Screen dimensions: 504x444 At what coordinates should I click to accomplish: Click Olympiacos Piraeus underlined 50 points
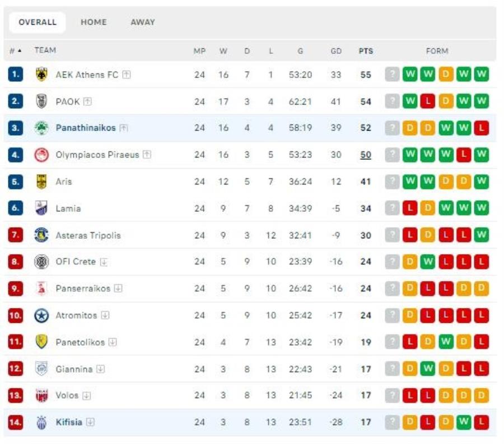point(366,155)
